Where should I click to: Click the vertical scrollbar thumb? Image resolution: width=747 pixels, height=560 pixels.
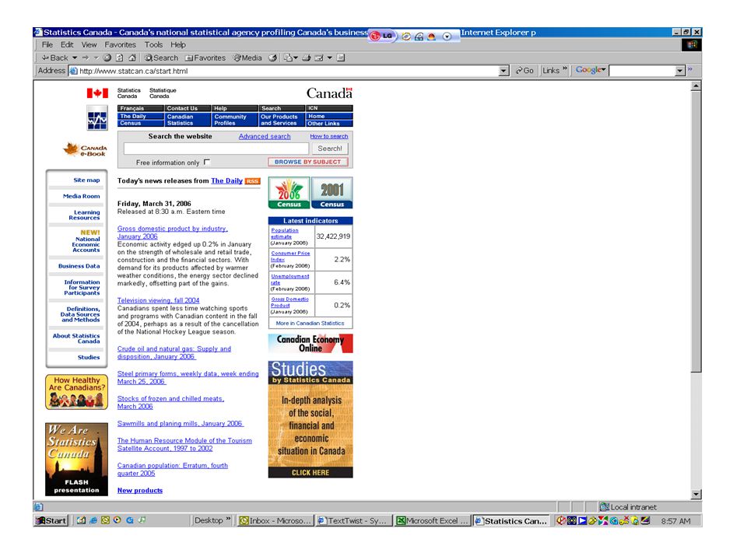696,232
